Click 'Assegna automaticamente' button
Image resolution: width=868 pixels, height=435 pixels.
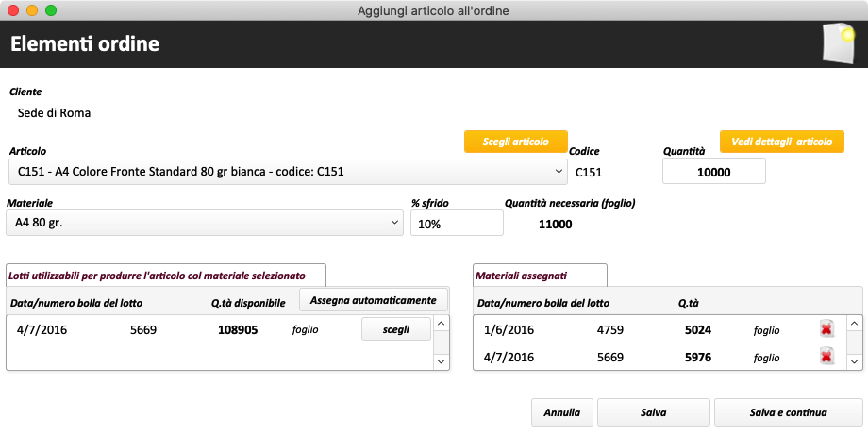pyautogui.click(x=374, y=300)
